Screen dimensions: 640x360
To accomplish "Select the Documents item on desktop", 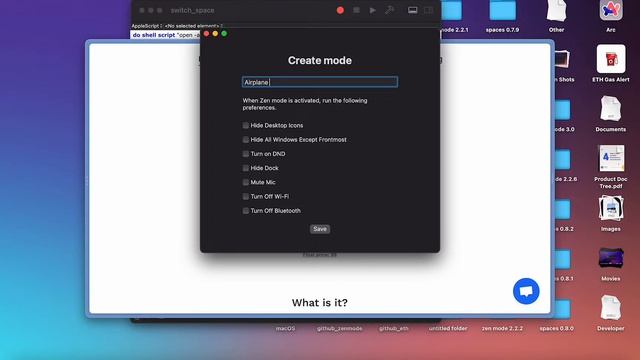I will pyautogui.click(x=611, y=109).
